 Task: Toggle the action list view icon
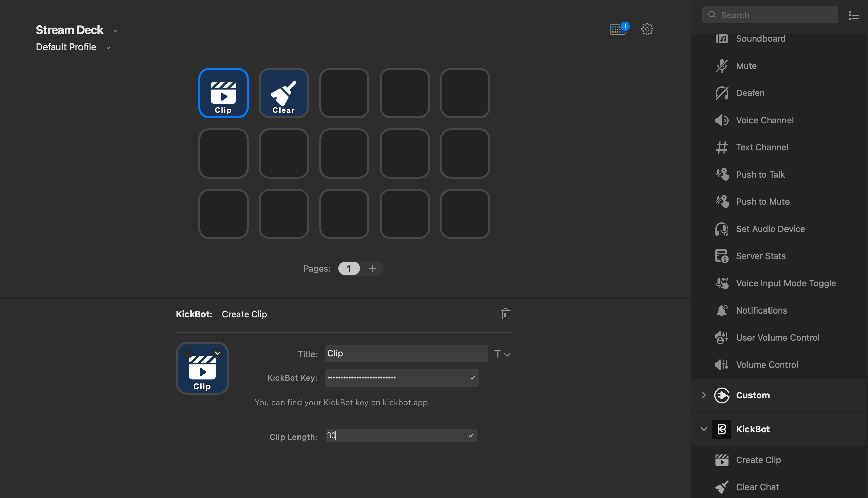(x=854, y=15)
